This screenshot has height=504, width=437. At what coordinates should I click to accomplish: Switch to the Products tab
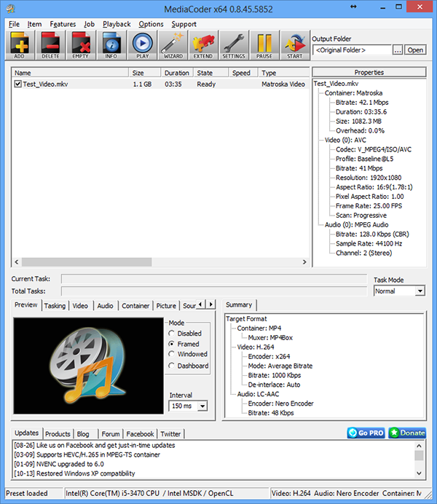(x=58, y=434)
